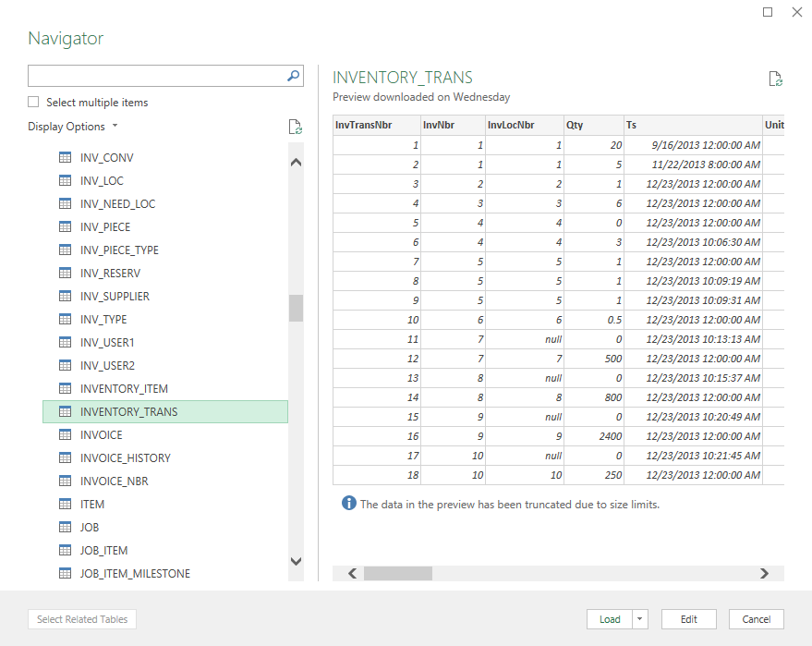Click the table icon next to INV_CONV
Image resolution: width=812 pixels, height=646 pixels.
[x=66, y=158]
